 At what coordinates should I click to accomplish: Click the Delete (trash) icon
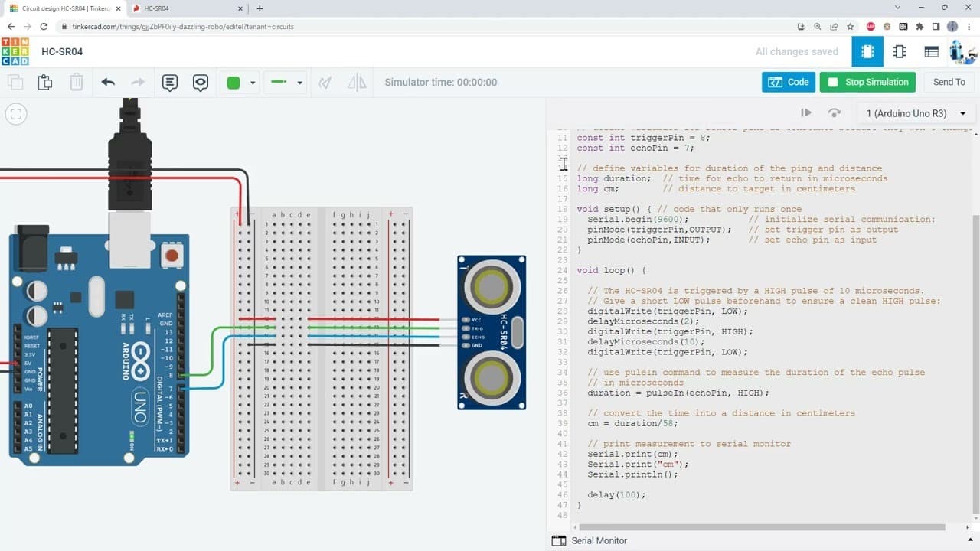tap(76, 81)
